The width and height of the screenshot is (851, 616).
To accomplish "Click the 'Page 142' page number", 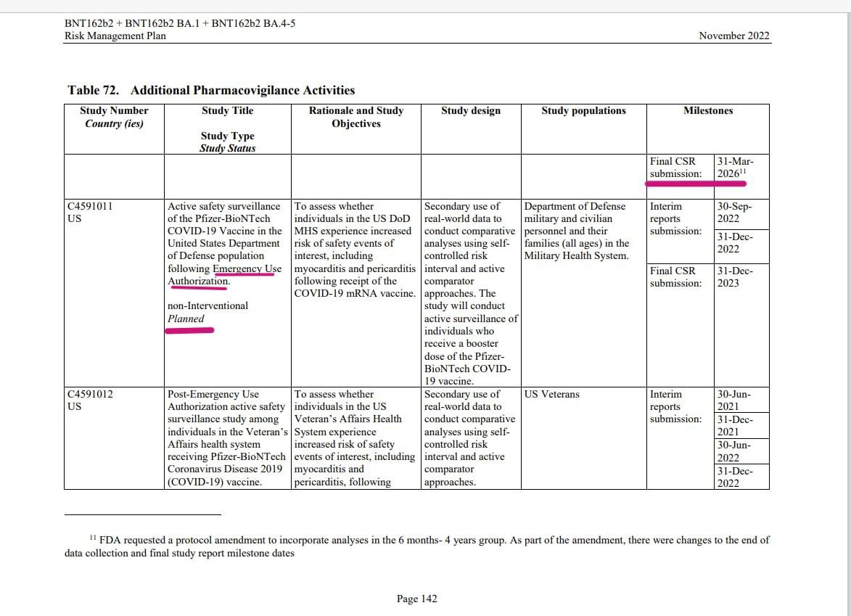I will pos(417,599).
